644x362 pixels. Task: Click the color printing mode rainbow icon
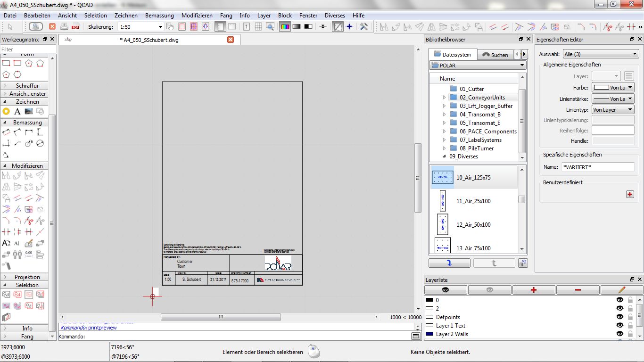(x=285, y=27)
